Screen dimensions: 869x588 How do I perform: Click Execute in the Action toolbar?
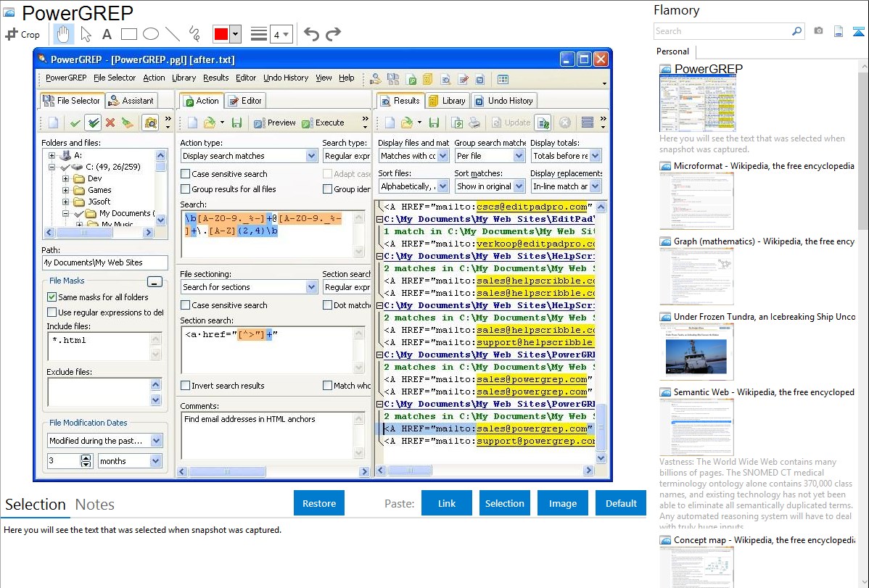(x=323, y=123)
